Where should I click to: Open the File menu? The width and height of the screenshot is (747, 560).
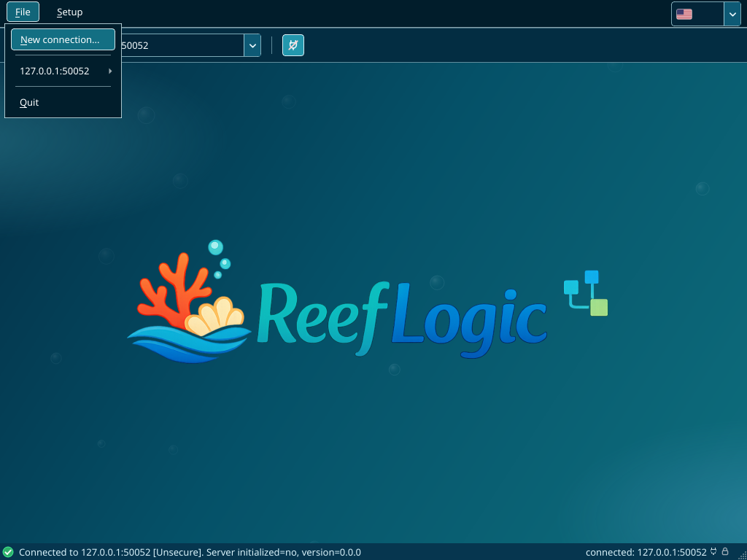[23, 12]
